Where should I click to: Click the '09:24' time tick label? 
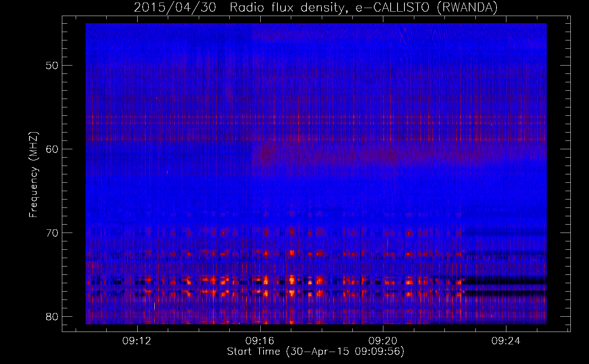click(506, 341)
